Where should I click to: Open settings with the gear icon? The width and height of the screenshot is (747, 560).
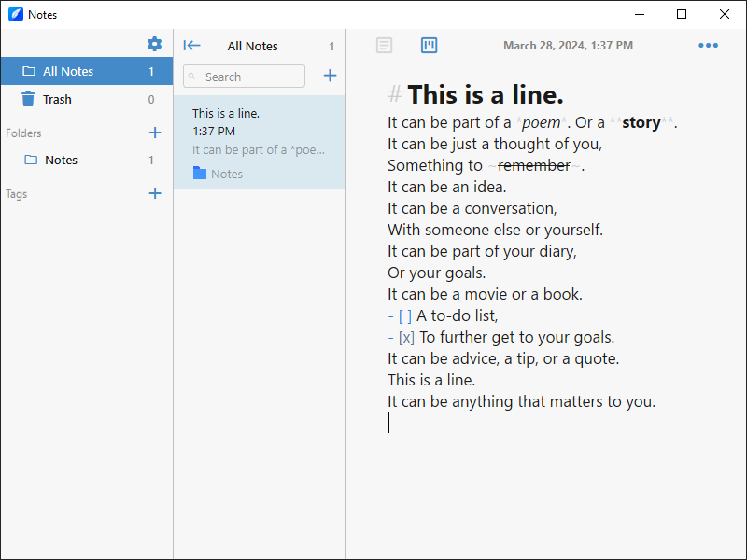pyautogui.click(x=155, y=45)
